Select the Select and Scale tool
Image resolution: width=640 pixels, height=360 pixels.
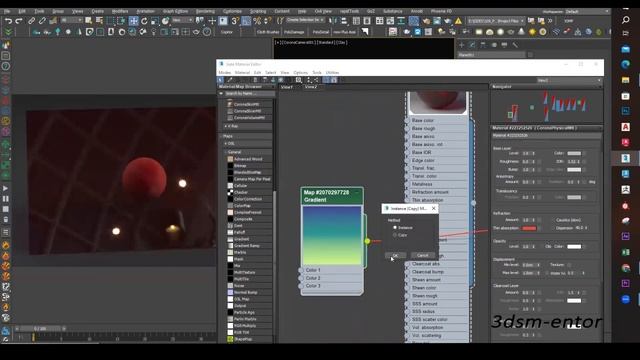click(155, 21)
